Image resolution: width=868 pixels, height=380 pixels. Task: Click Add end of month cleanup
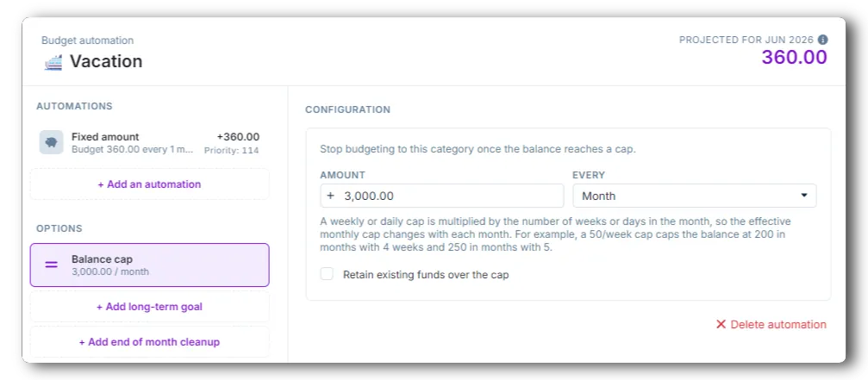pyautogui.click(x=149, y=342)
